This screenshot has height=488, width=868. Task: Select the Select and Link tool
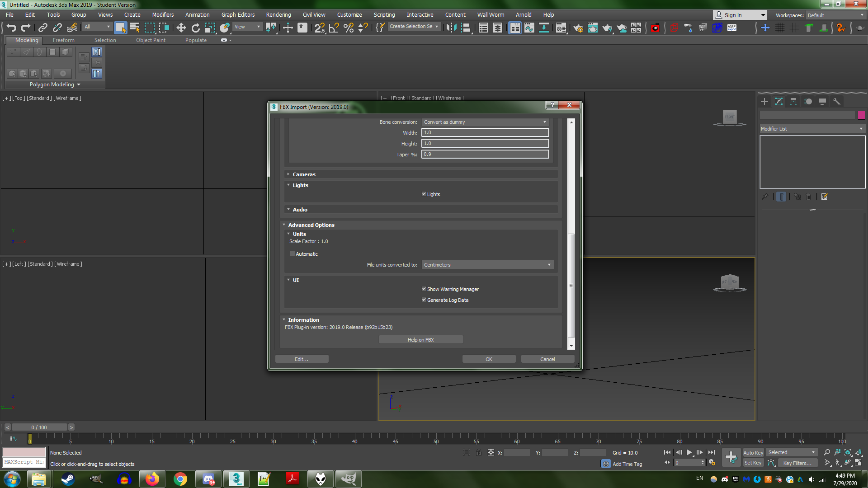pos(43,28)
